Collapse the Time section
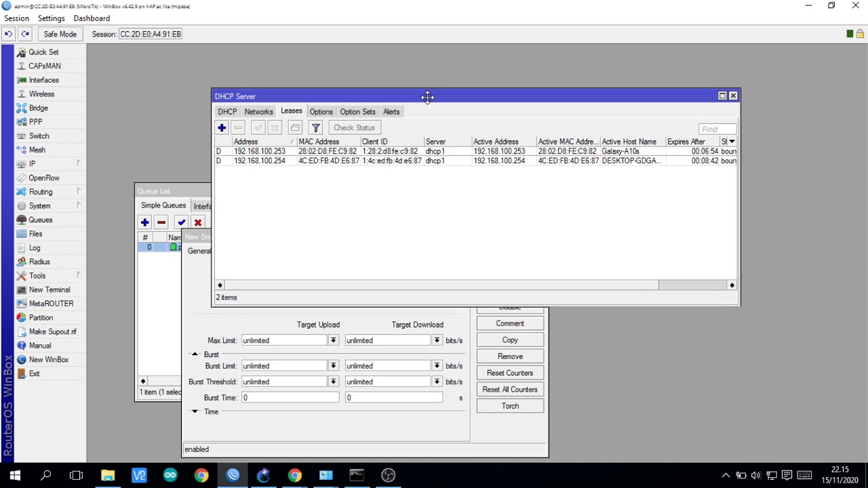 pyautogui.click(x=195, y=411)
